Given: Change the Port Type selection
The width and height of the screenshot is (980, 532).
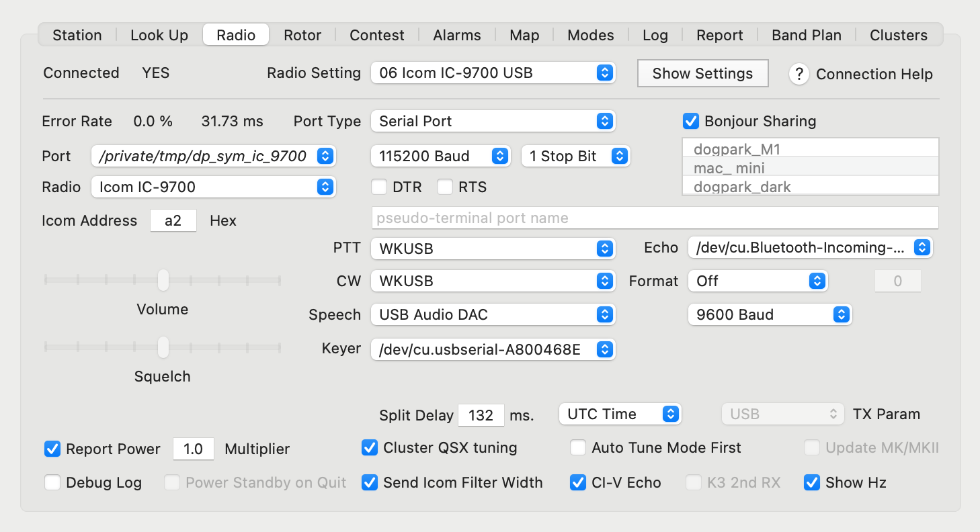Looking at the screenshot, I should 493,121.
